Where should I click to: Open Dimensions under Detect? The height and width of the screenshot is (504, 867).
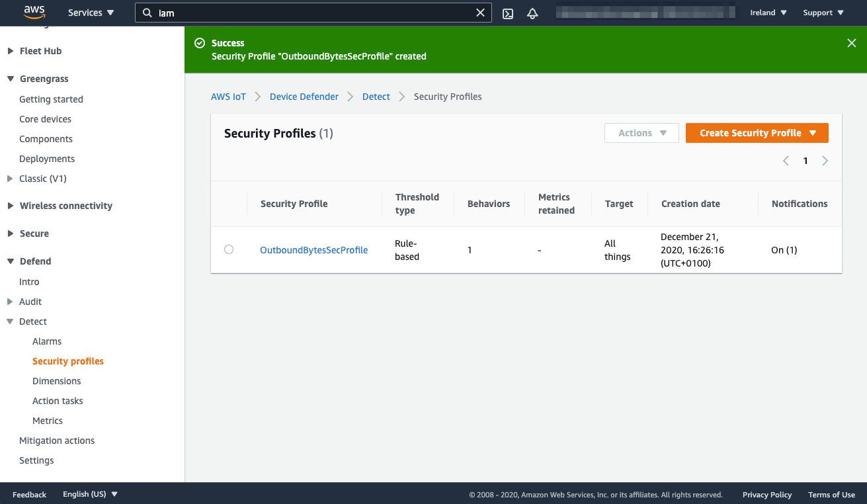tap(57, 381)
